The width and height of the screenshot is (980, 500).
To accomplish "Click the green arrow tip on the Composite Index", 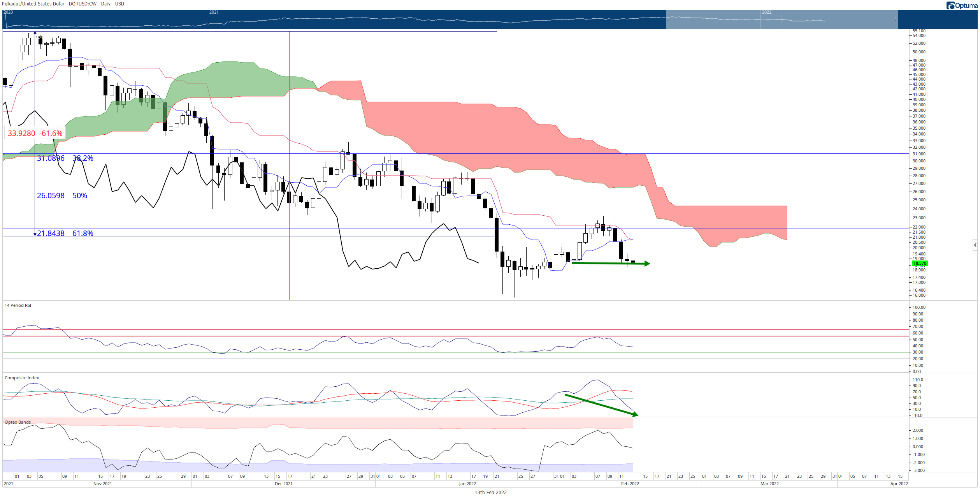I will click(x=636, y=415).
